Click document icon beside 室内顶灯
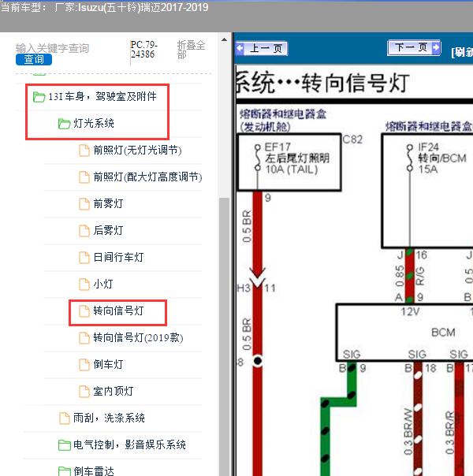Image resolution: width=473 pixels, height=476 pixels. (84, 392)
